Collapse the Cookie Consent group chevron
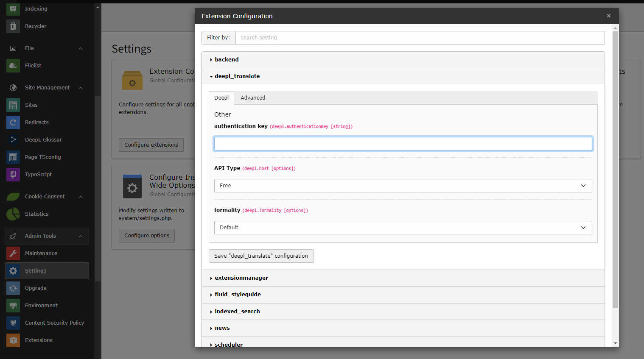Viewport: 644px width, 359px height. click(x=81, y=197)
